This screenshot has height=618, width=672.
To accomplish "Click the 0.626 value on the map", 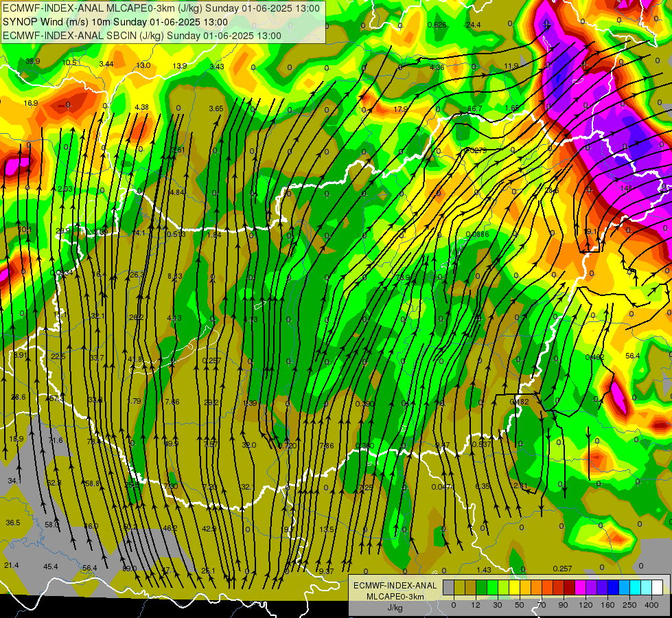I will tap(437, 25).
